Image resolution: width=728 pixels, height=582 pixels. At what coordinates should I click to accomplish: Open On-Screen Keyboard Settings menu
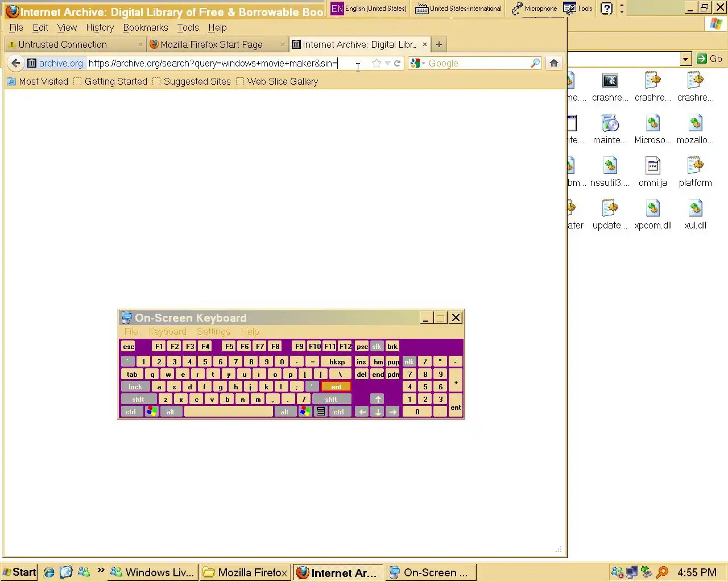[213, 331]
